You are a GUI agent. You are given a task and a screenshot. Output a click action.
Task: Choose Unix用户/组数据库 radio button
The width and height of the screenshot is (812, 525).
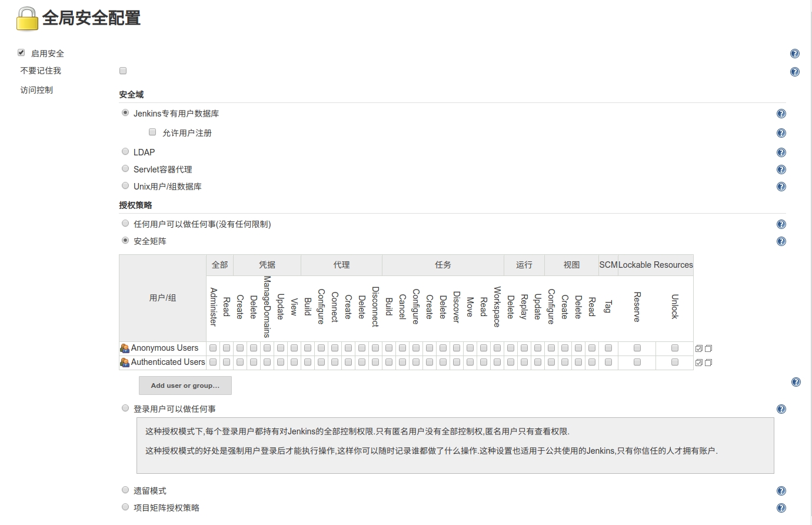(125, 185)
